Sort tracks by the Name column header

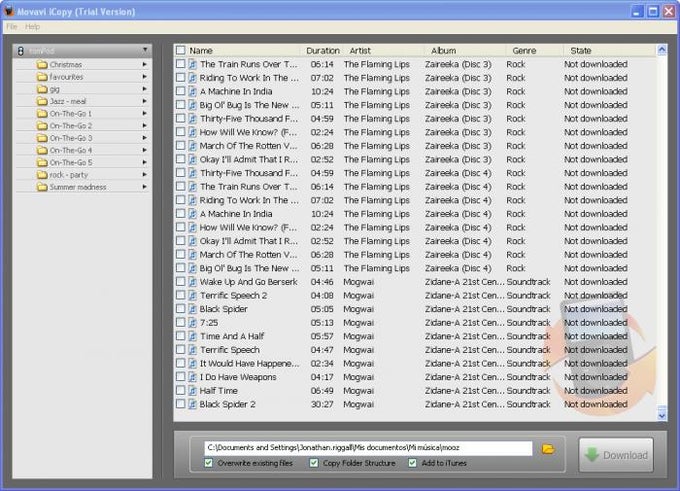[x=243, y=51]
